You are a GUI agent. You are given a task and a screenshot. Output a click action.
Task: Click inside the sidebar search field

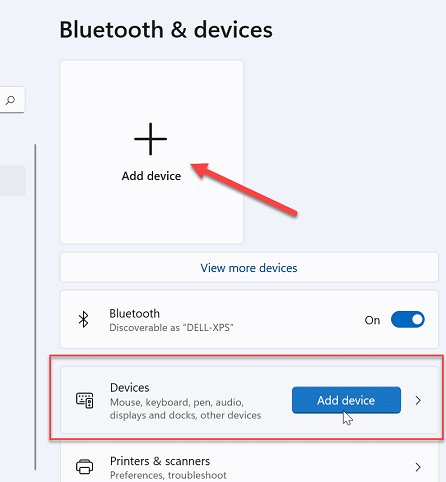pyautogui.click(x=12, y=100)
